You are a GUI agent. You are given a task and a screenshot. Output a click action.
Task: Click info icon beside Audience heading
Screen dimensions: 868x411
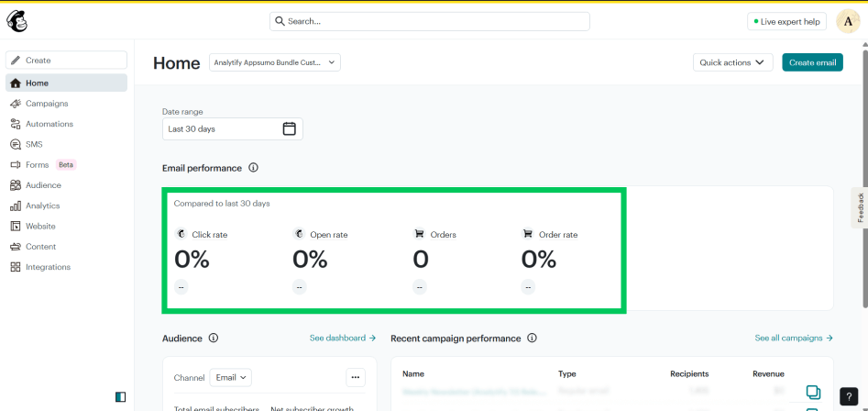[x=214, y=338]
